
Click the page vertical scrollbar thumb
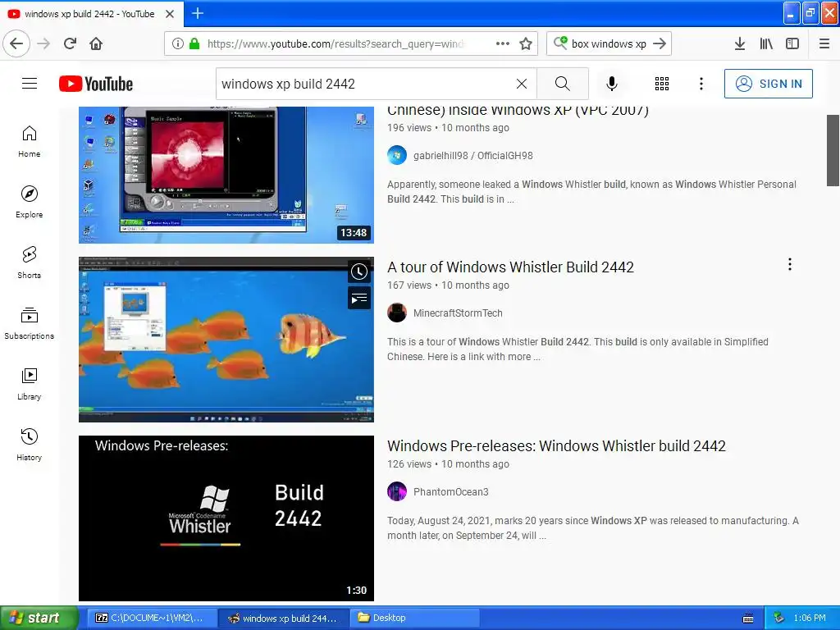click(833, 150)
